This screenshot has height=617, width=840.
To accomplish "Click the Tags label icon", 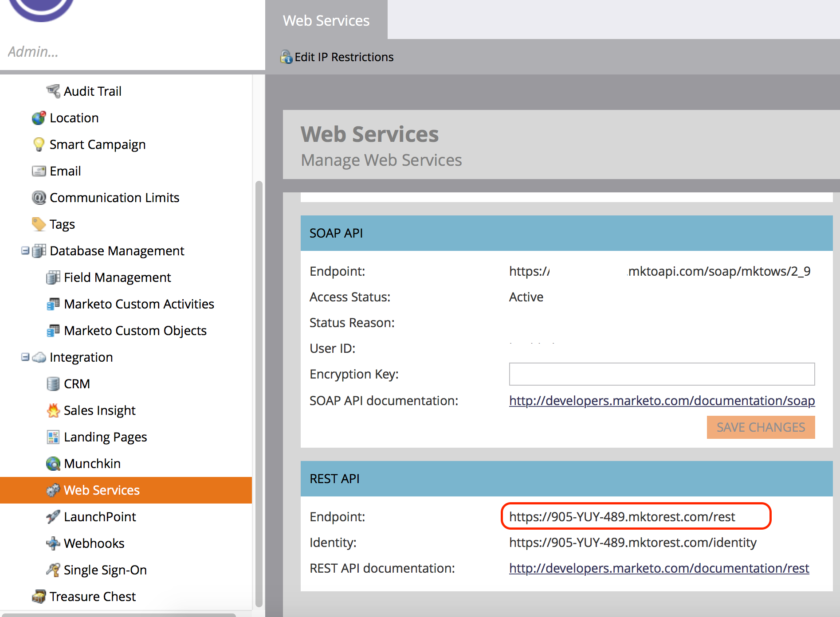I will pos(39,224).
